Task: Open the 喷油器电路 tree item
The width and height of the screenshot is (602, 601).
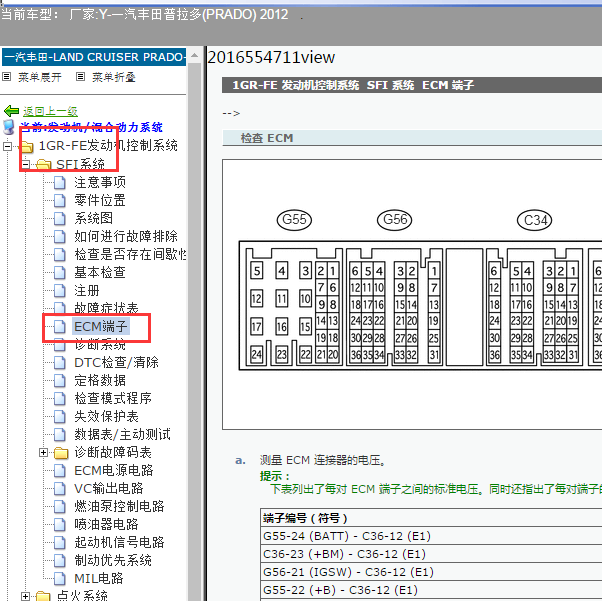Action: pos(106,525)
